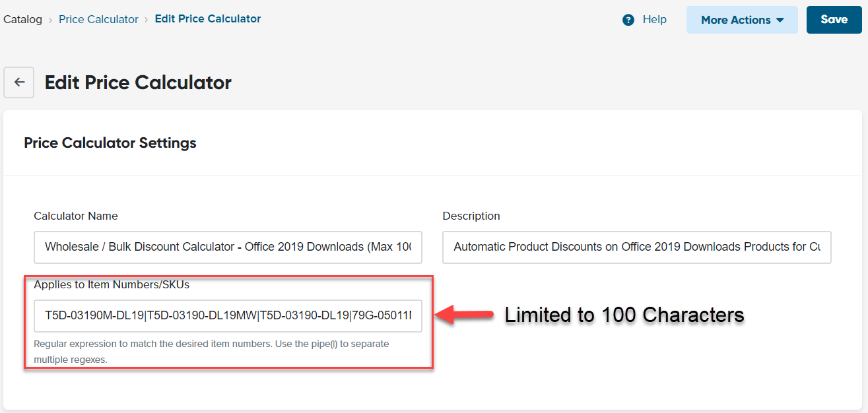Navigate to Price Calculator breadcrumb link

(x=98, y=19)
